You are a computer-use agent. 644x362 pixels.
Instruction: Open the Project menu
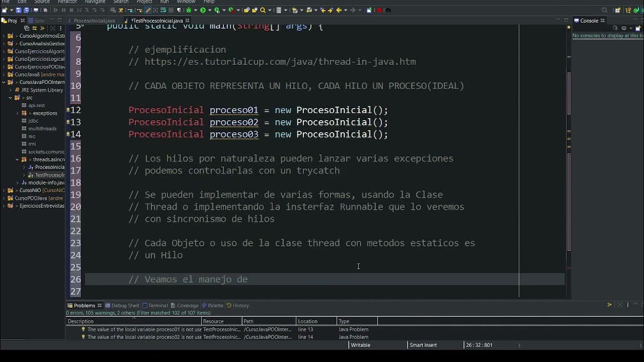tap(144, 2)
